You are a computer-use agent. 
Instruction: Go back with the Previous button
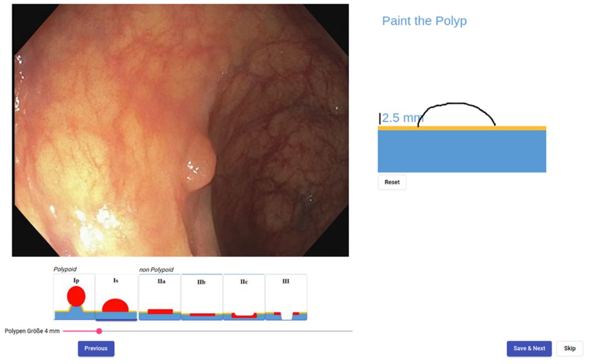96,349
